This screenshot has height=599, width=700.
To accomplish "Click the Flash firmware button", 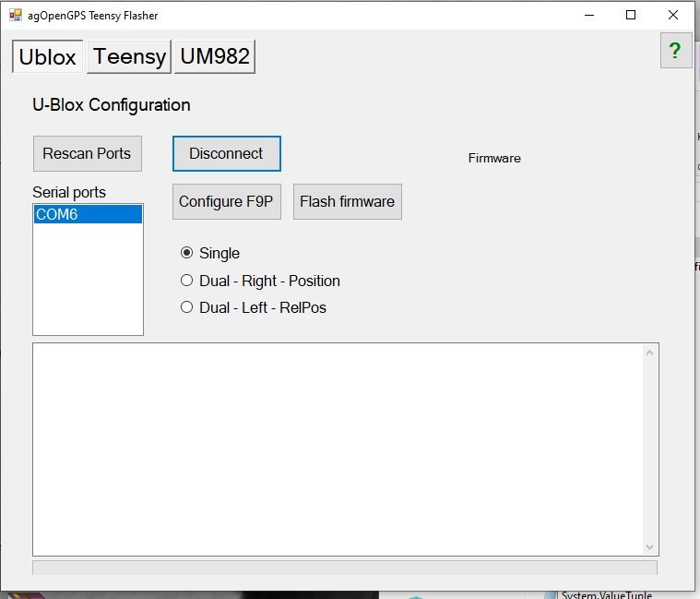I will pos(347,201).
